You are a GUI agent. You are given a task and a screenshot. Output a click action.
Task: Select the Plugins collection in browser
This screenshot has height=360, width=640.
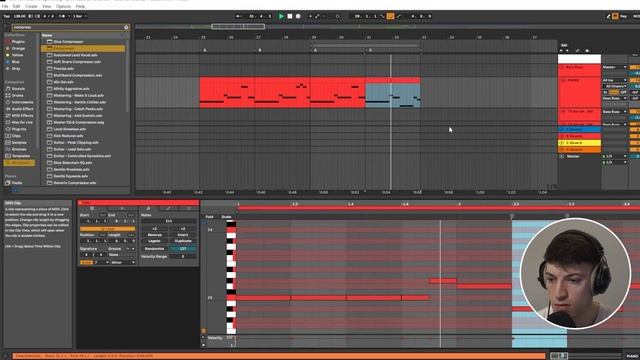click(x=18, y=42)
